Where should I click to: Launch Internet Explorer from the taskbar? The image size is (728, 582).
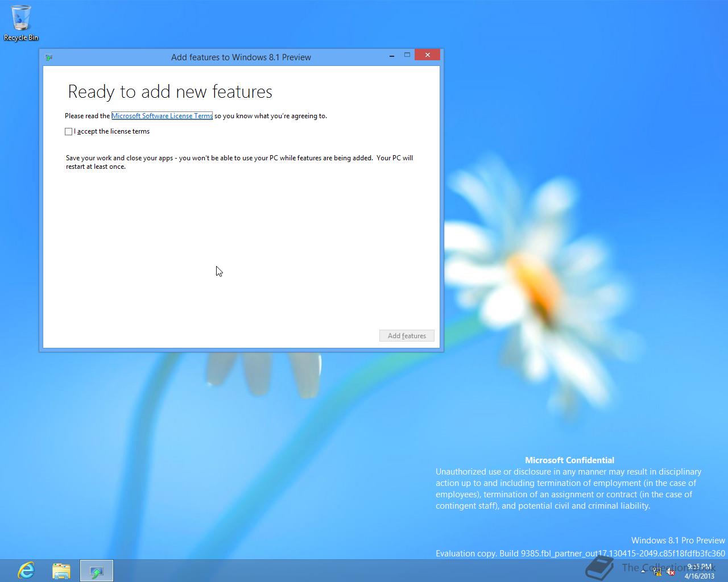(26, 571)
